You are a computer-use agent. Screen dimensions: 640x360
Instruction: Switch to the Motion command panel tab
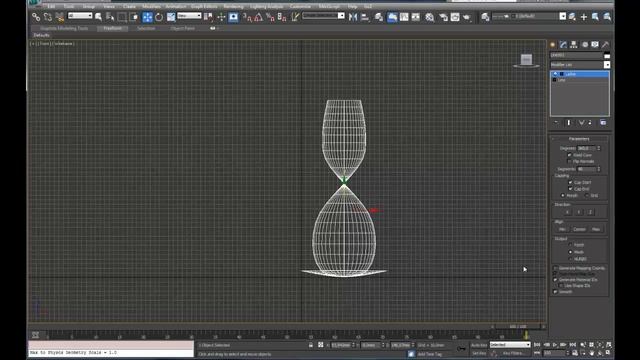tap(585, 44)
